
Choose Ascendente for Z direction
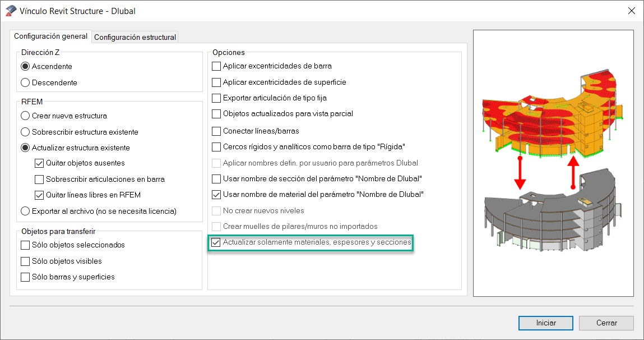point(25,66)
